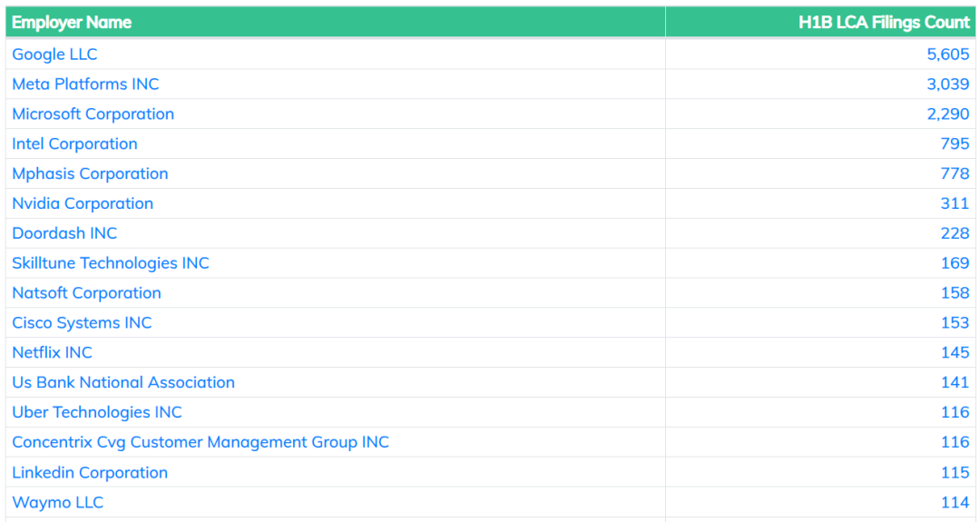This screenshot has width=980, height=522.
Task: Open the Linkedin Corporation link
Action: (89, 472)
